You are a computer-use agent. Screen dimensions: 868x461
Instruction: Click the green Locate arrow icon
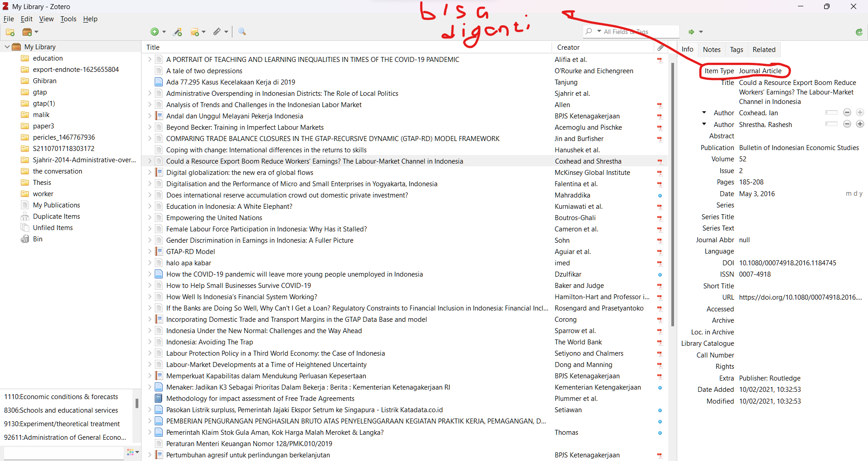[691, 32]
